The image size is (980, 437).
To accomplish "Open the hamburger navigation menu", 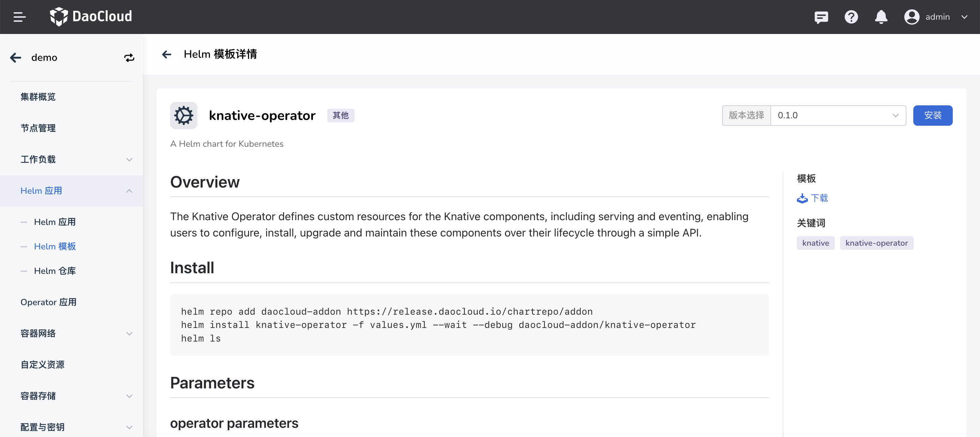I will tap(19, 17).
